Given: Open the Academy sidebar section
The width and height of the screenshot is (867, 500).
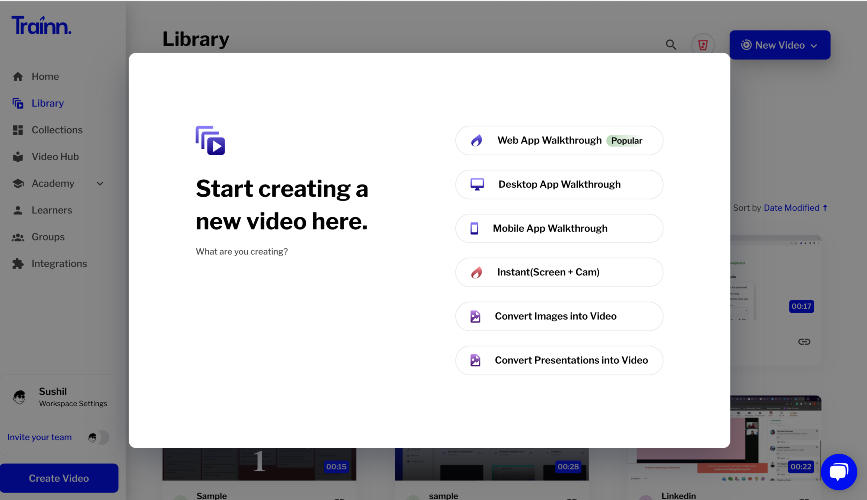Looking at the screenshot, I should tap(53, 183).
